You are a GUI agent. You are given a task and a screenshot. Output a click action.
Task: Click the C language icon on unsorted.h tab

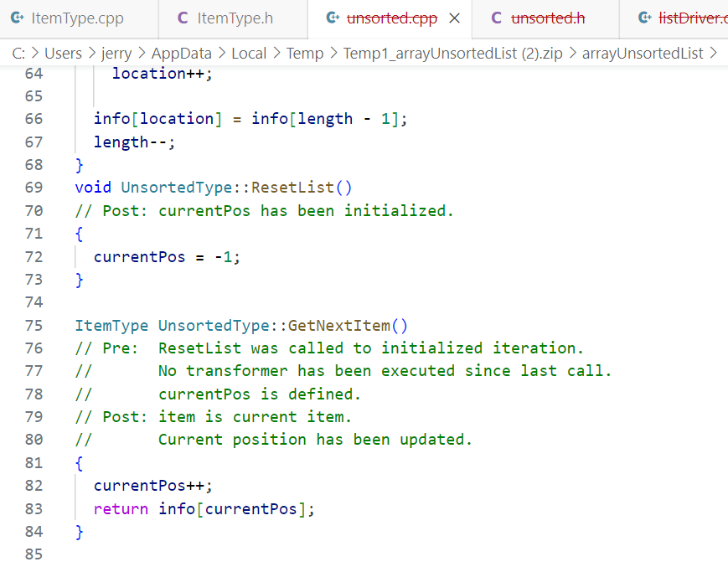[495, 16]
